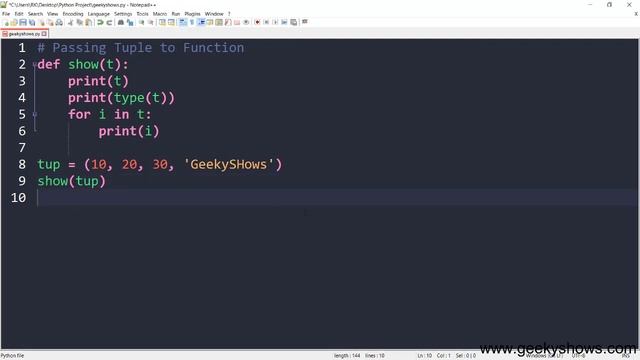
Task: Click macro Playback icon
Action: coord(275,22)
